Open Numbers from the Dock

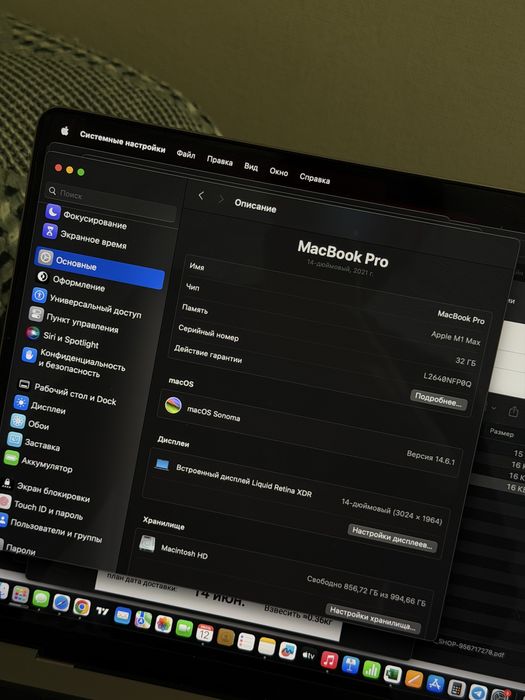tap(371, 669)
